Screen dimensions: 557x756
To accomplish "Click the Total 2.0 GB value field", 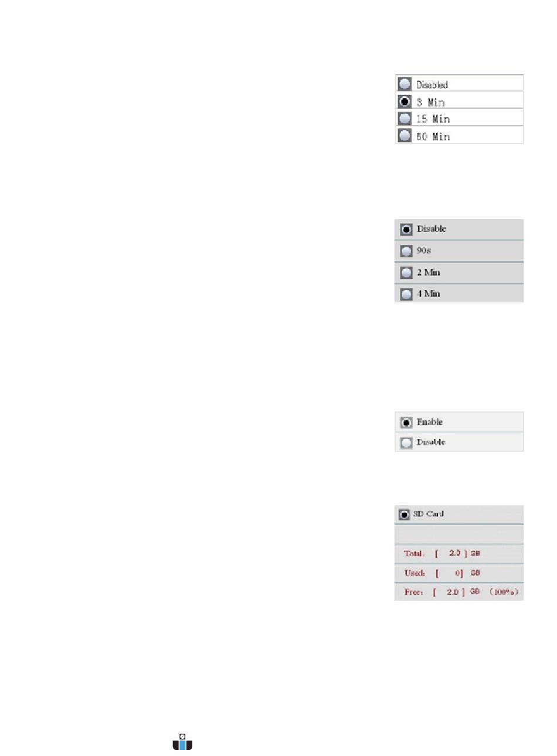I will click(451, 553).
